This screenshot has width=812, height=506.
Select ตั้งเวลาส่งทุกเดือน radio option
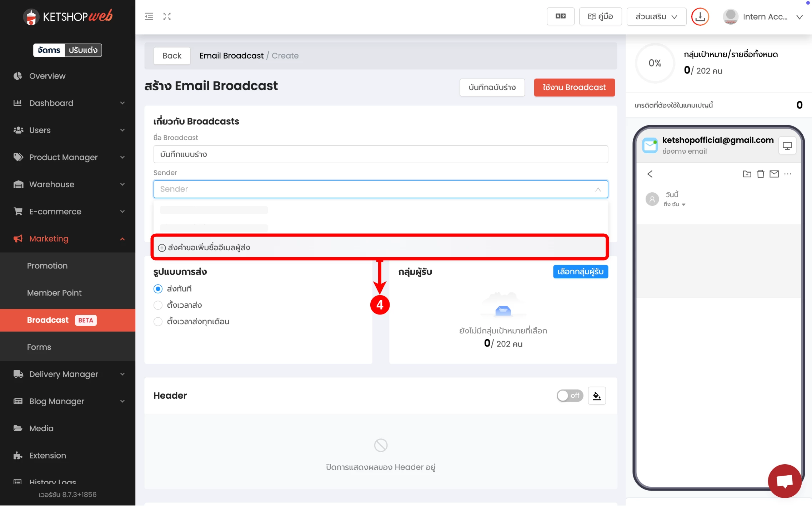[x=158, y=322]
